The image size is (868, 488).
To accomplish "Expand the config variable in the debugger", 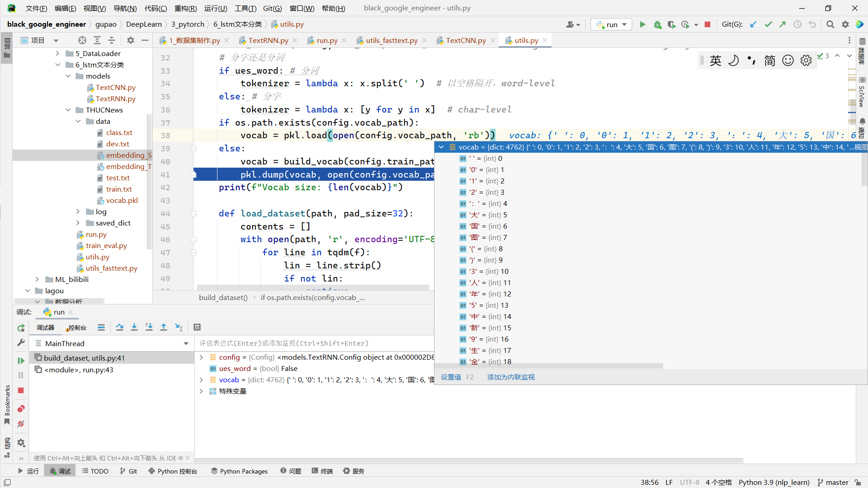I will click(202, 357).
